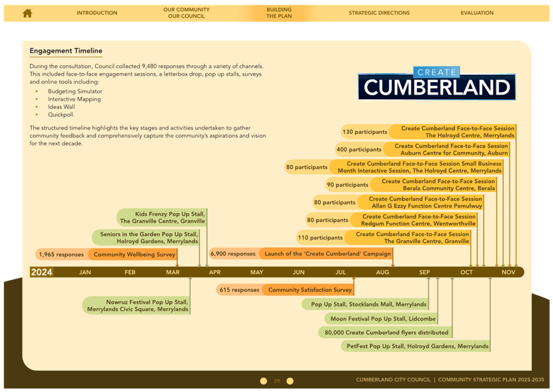The height and width of the screenshot is (392, 553).
Task: Click the Community Wellbeing Survey label
Action: click(x=133, y=254)
